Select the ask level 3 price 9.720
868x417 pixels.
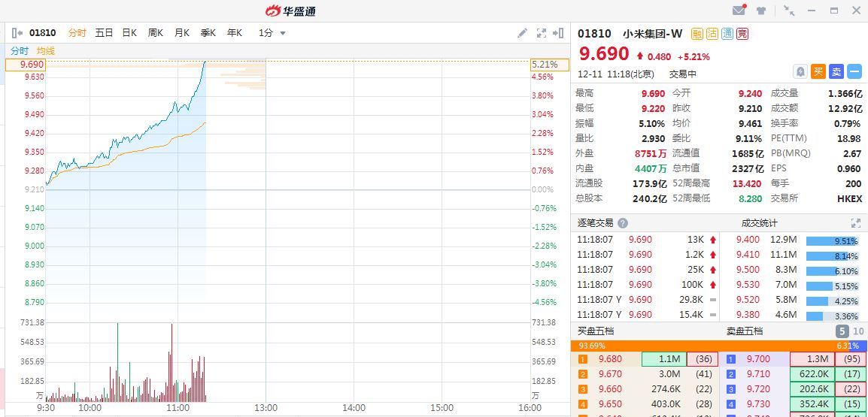[x=758, y=389]
